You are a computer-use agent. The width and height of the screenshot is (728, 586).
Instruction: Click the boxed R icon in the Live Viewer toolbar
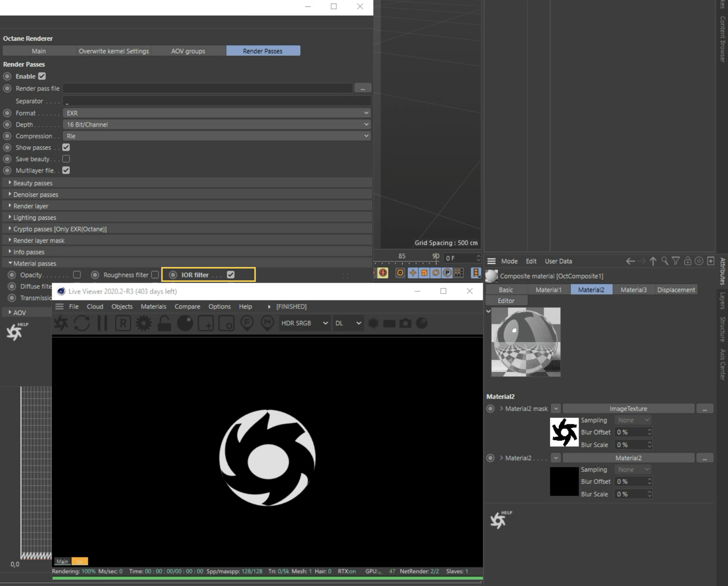pos(123,323)
